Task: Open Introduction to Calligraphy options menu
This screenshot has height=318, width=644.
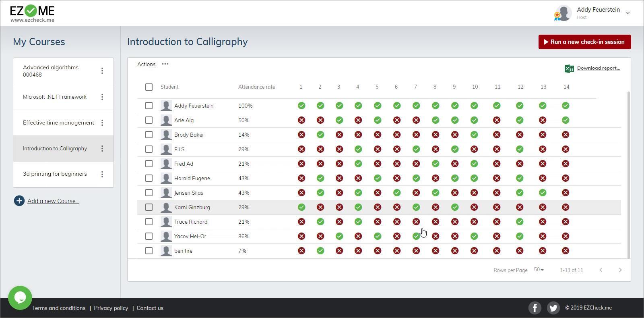Action: pyautogui.click(x=102, y=149)
